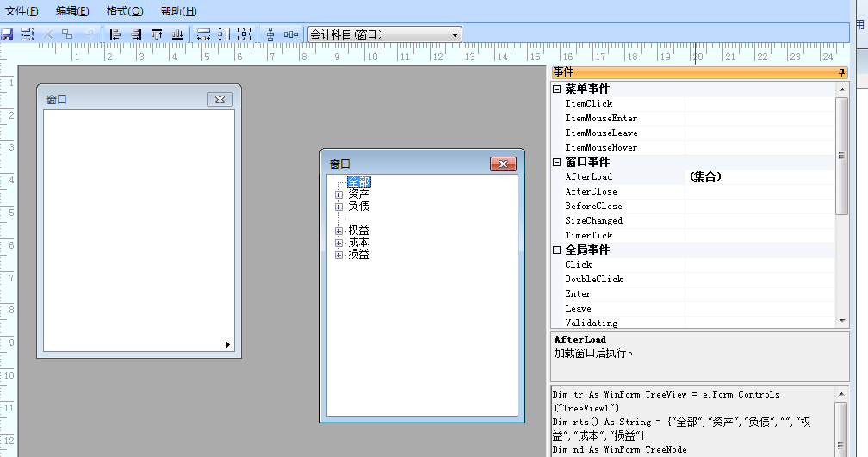Image resolution: width=868 pixels, height=457 pixels.
Task: Click inside the AfterLoad code editor text
Action: coord(692,422)
